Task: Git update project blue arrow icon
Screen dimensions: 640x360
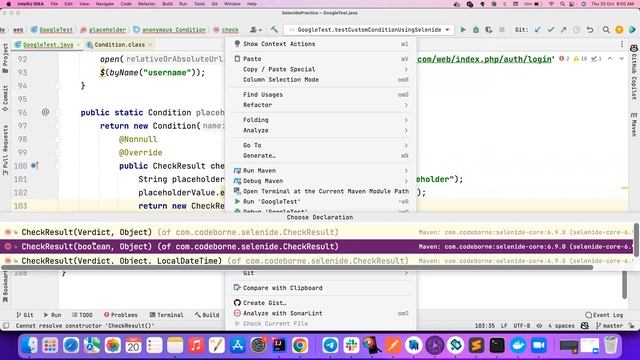Action: 538,29
